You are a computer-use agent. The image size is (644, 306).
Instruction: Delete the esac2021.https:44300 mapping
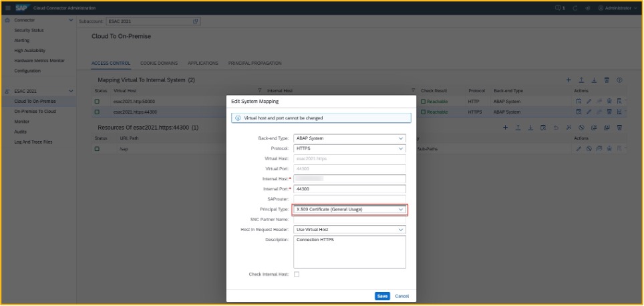pyautogui.click(x=609, y=112)
